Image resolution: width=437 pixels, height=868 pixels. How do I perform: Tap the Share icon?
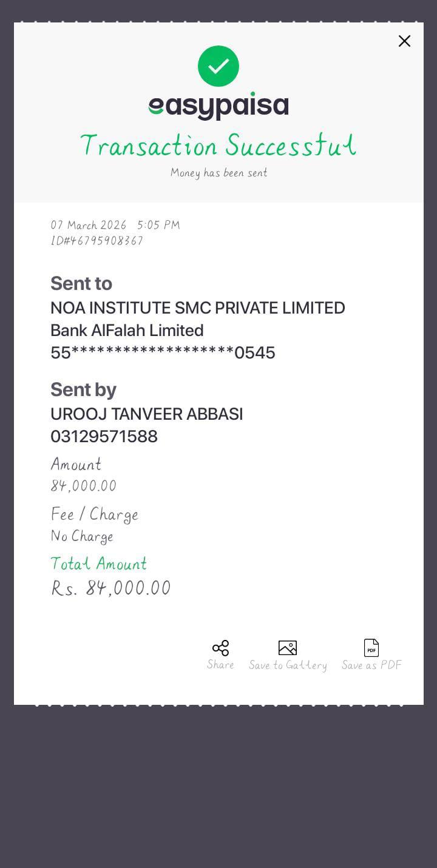(x=220, y=648)
